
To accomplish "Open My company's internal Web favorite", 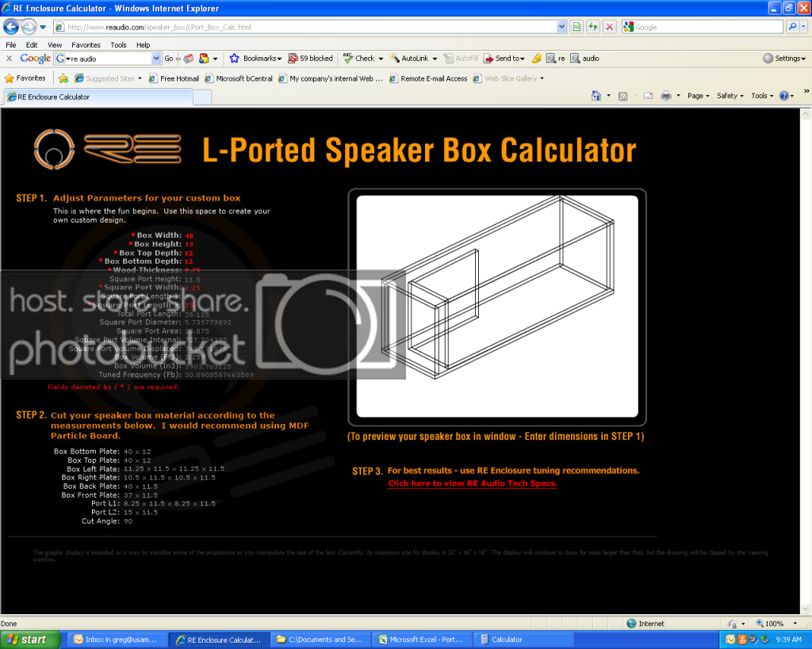I will click(331, 78).
